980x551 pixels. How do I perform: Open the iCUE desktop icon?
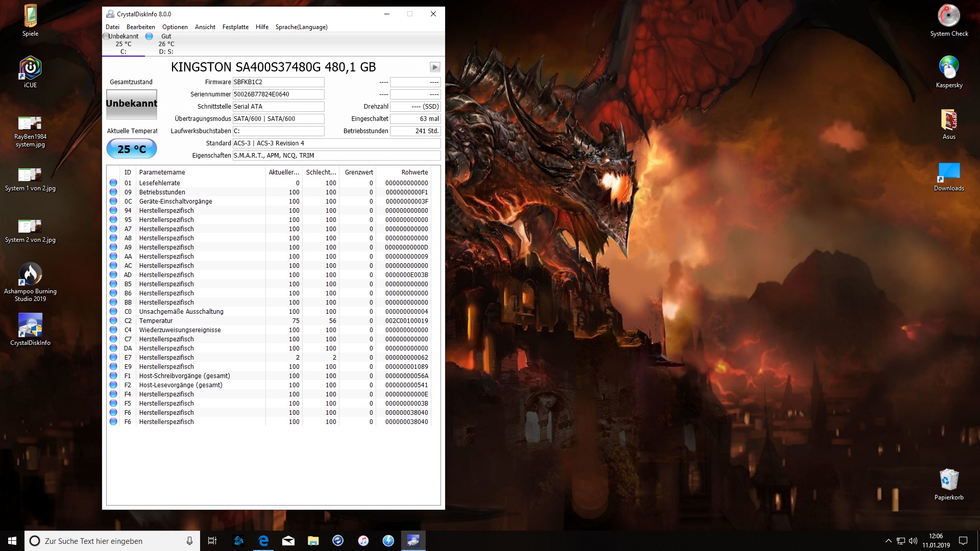(30, 72)
